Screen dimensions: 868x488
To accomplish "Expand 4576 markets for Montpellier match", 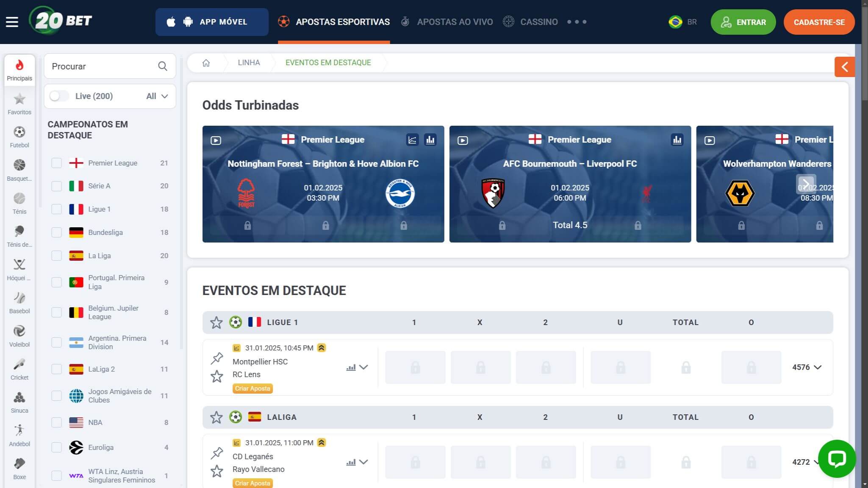I will click(x=807, y=367).
